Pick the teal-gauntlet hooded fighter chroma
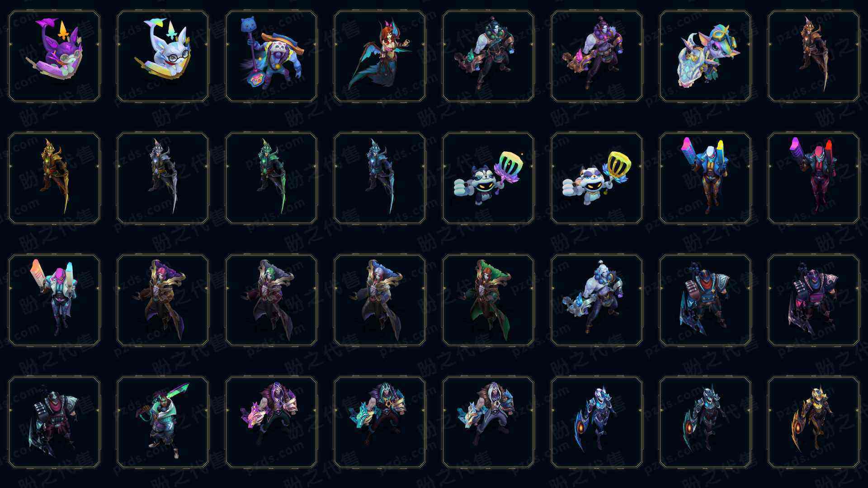Screen dimensions: 868x488 380,422
